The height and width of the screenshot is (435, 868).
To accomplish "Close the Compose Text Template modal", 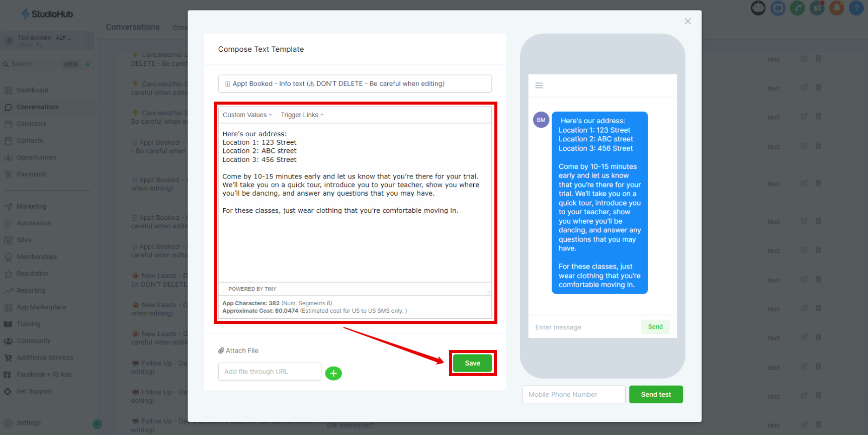I will point(687,21).
